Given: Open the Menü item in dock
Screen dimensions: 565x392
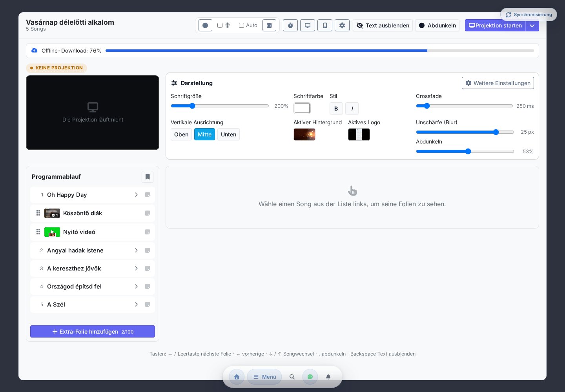Looking at the screenshot, I should 264,377.
